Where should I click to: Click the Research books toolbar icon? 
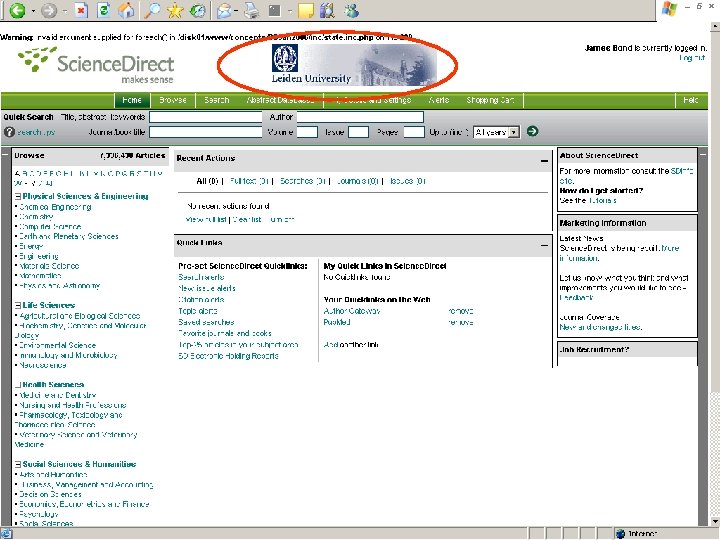(327, 10)
